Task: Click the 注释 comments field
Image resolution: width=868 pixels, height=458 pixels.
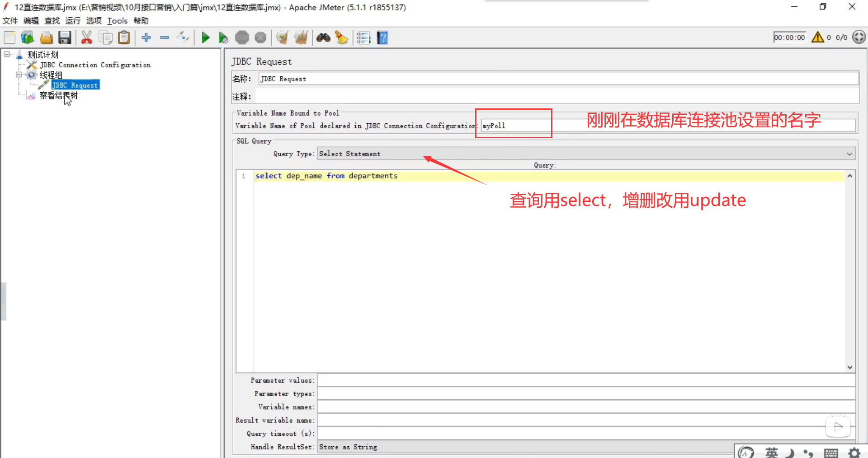Action: point(557,96)
